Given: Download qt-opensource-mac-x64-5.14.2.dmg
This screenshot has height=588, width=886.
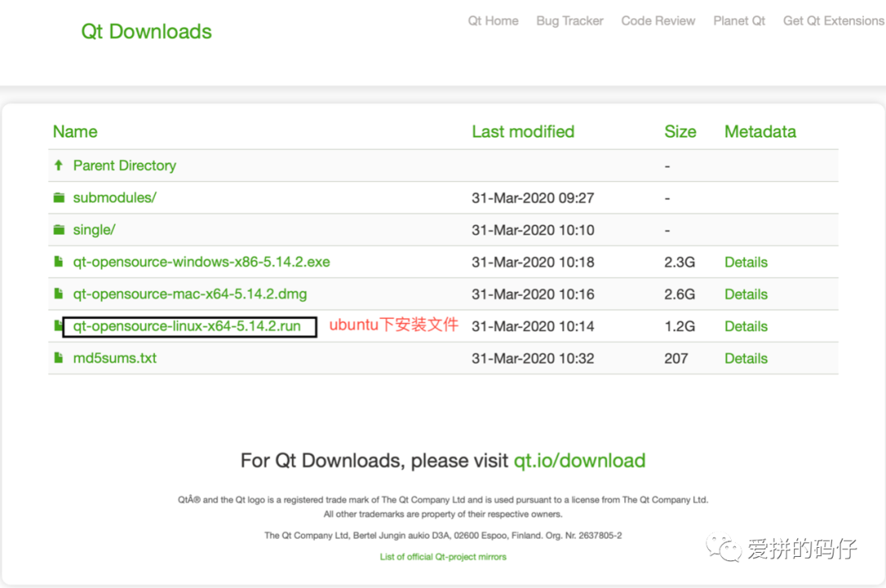Looking at the screenshot, I should (x=190, y=294).
